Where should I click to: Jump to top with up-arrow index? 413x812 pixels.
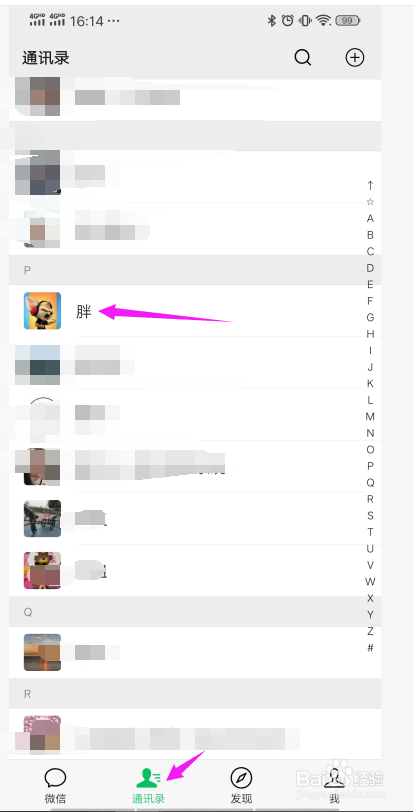pyautogui.click(x=370, y=185)
